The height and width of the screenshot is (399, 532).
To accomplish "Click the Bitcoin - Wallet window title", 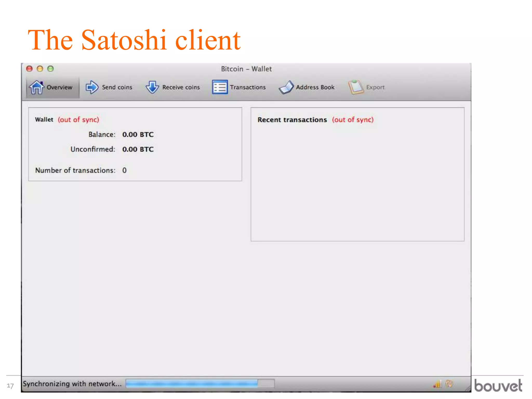I will [x=246, y=69].
